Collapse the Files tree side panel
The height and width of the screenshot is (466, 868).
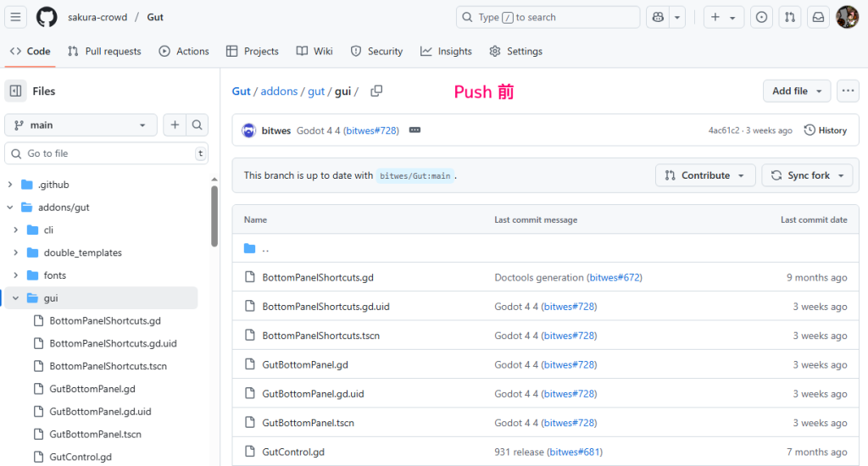tap(15, 91)
